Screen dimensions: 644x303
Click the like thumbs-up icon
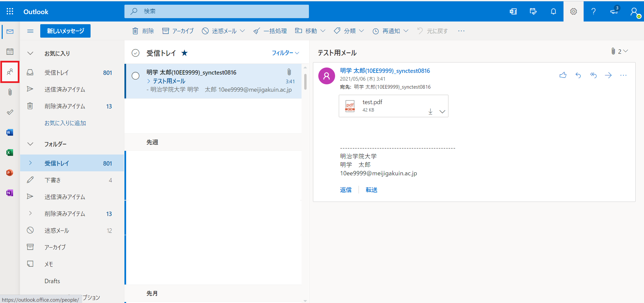563,75
